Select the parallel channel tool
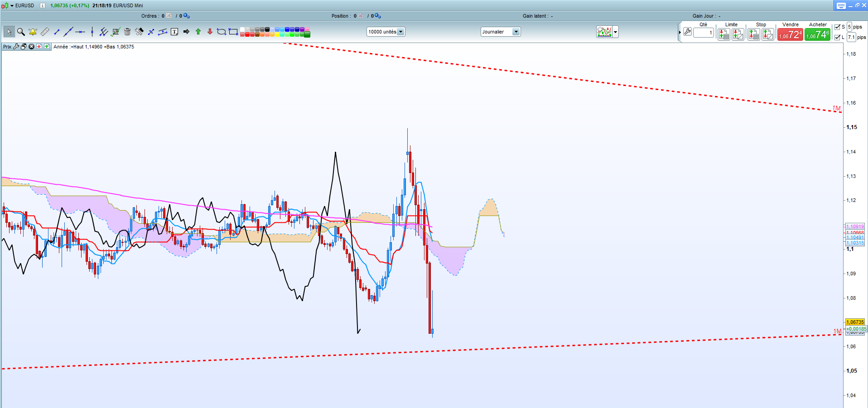Viewport: 868px width, 408px height. coord(163,32)
